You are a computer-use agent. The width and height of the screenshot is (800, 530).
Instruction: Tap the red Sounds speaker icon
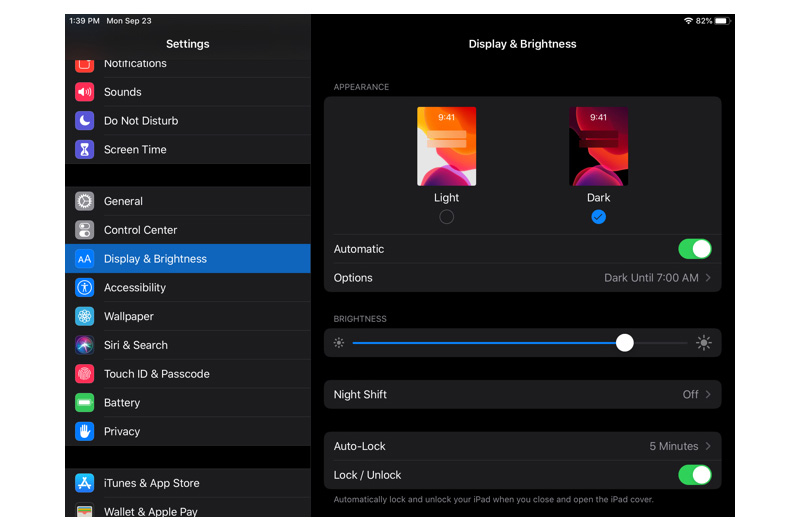coord(85,92)
